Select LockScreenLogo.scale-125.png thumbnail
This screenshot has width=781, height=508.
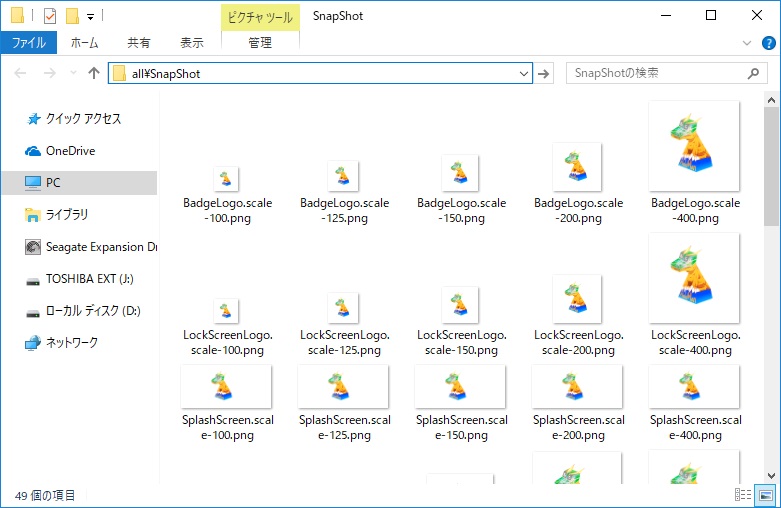(343, 308)
